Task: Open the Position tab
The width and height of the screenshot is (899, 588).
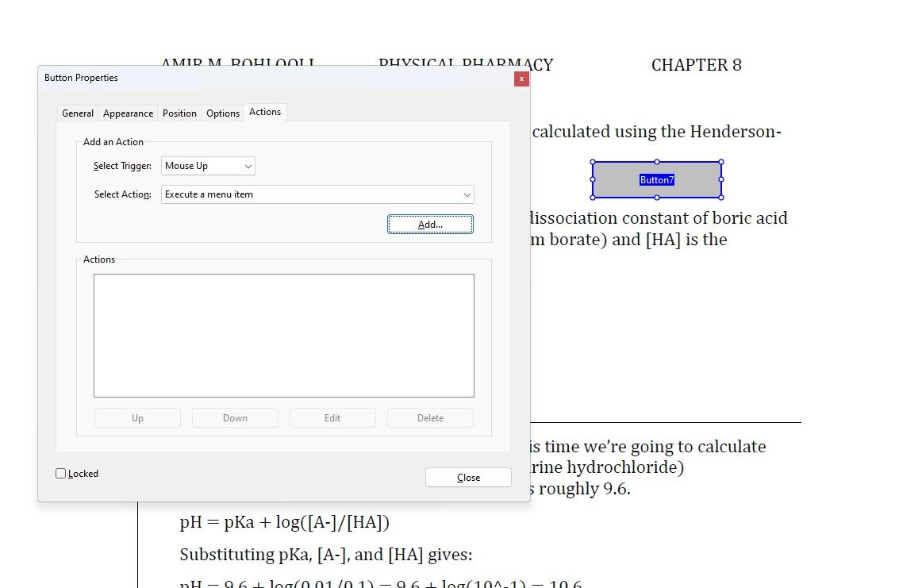Action: [x=179, y=113]
